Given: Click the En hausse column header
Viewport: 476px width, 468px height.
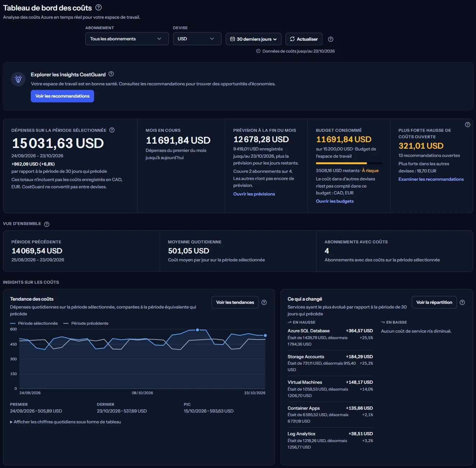Looking at the screenshot, I should point(302,322).
